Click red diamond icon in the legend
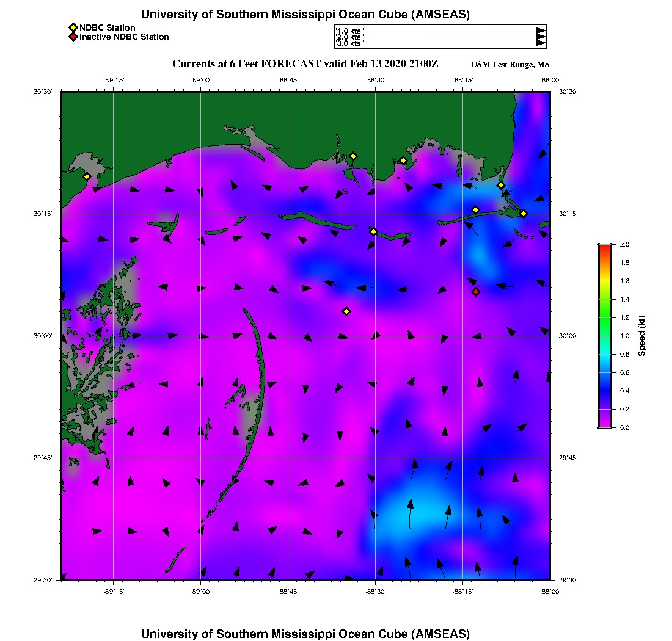 (x=73, y=37)
